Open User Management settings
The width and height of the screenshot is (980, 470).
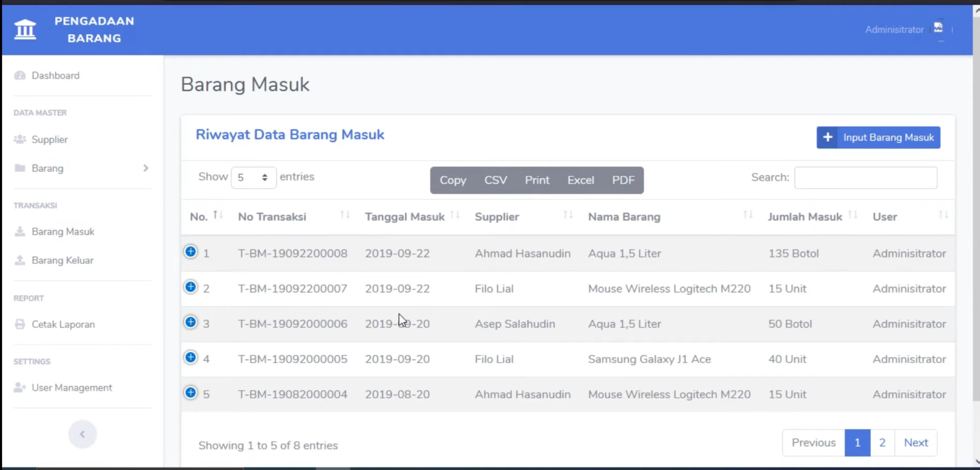(x=72, y=387)
